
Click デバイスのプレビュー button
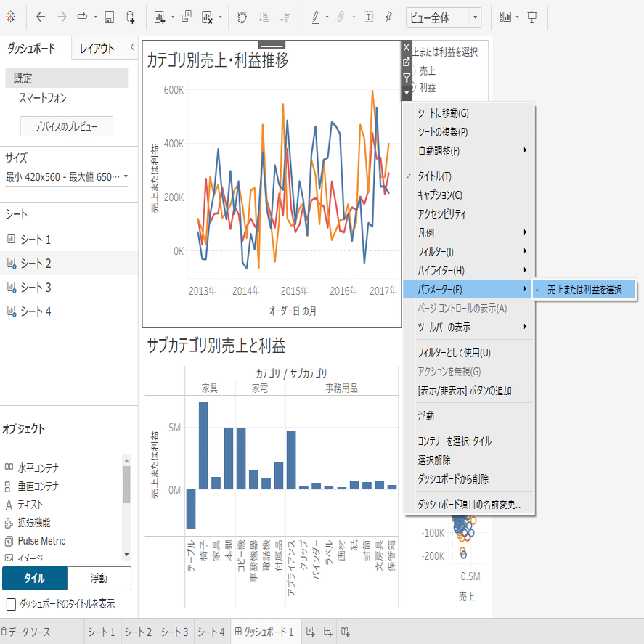coord(67,126)
